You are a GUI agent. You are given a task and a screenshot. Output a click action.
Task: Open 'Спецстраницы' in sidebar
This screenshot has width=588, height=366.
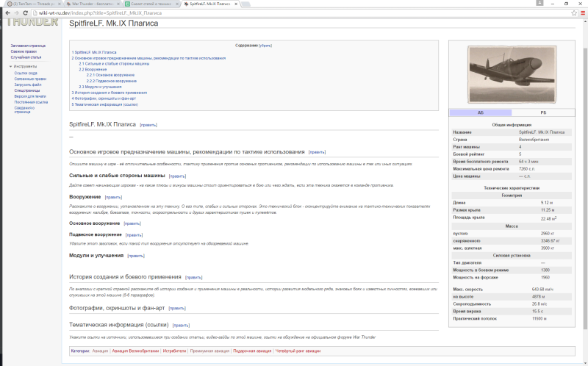pyautogui.click(x=27, y=90)
